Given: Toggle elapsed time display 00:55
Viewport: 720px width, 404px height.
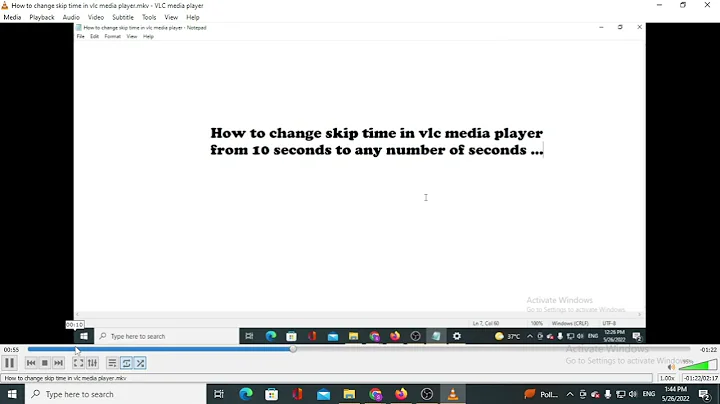Looking at the screenshot, I should (11, 350).
